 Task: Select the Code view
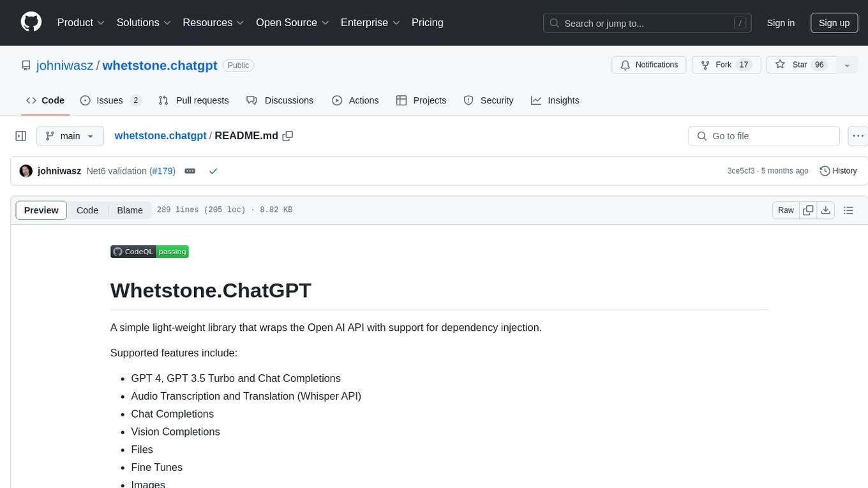click(87, 210)
